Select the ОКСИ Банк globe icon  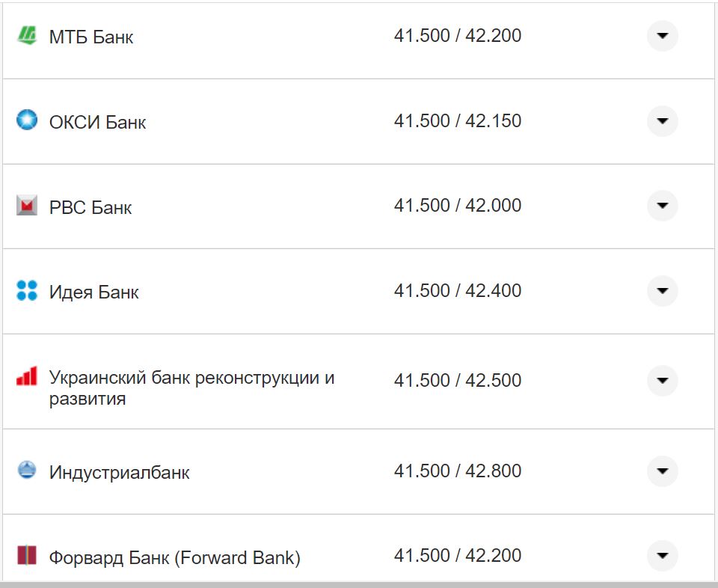pos(27,120)
